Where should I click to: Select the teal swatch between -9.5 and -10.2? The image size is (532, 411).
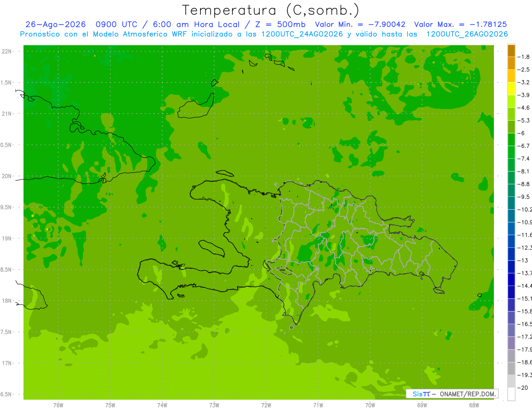point(511,203)
